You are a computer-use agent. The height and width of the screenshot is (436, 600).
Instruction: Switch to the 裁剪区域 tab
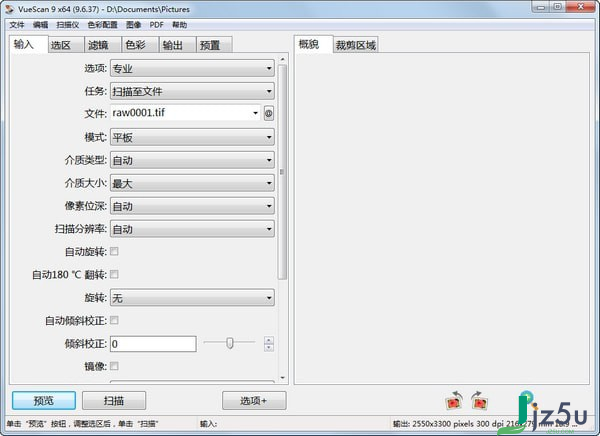[355, 45]
